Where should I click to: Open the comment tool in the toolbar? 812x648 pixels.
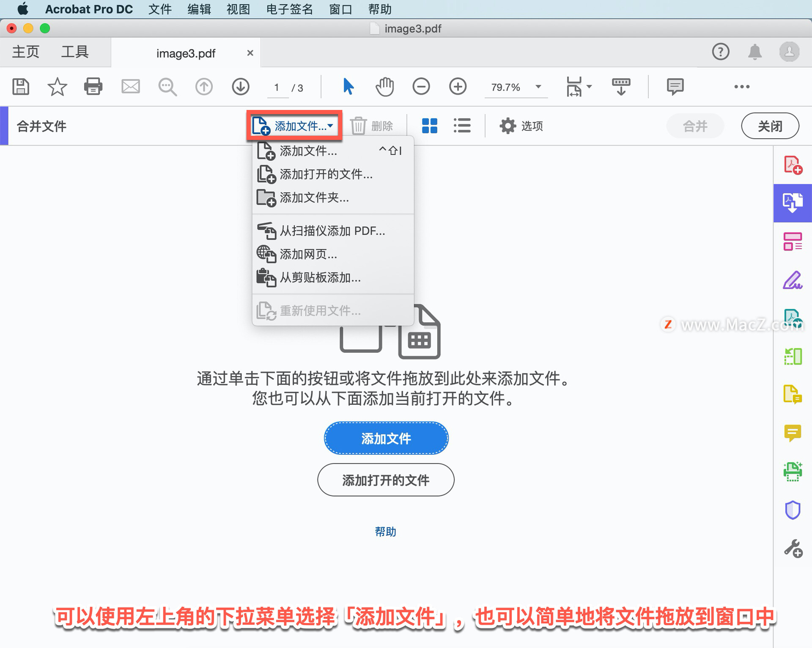tap(675, 87)
